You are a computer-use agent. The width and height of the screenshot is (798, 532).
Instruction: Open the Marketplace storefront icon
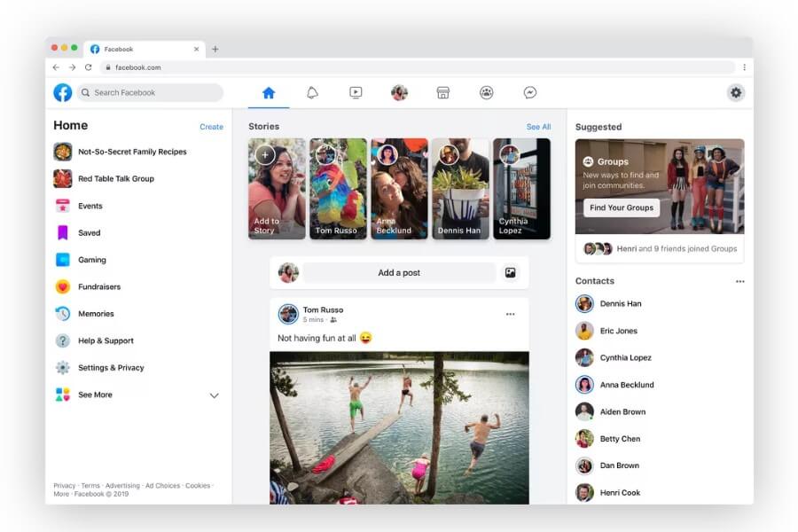(x=443, y=92)
